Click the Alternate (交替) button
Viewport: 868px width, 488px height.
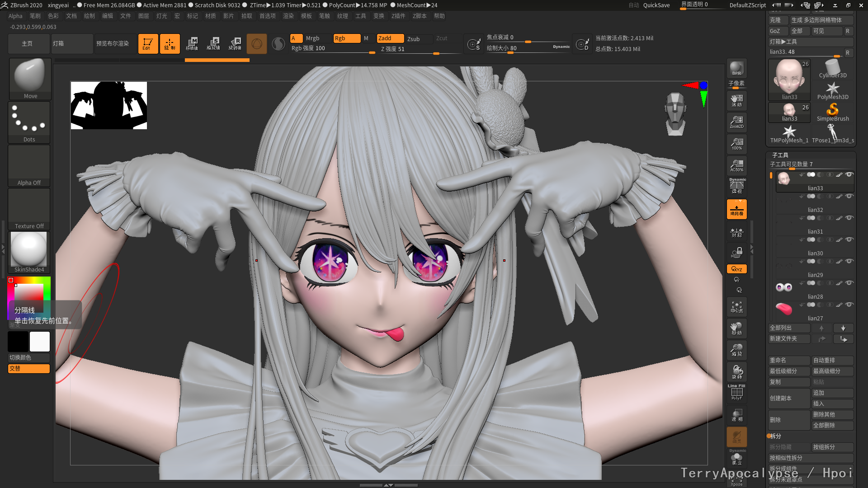pos(29,369)
